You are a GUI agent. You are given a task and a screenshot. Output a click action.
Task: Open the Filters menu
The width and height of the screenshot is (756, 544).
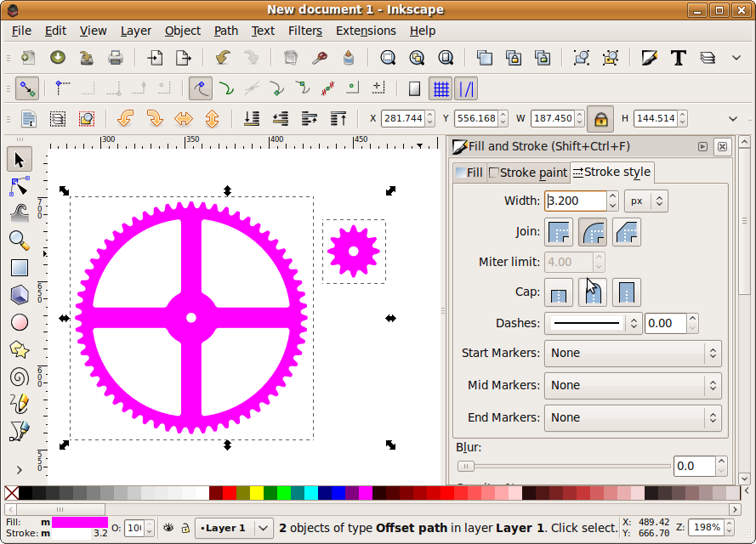click(304, 31)
